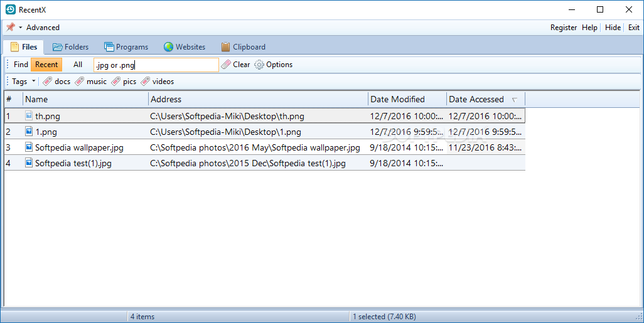Click the Softpedia wallpaper.jpg file icon

(29, 147)
